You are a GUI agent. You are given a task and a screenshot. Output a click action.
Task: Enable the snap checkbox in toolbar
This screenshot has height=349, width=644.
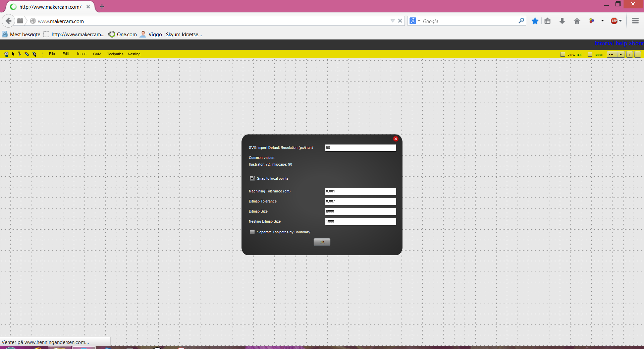coord(590,55)
